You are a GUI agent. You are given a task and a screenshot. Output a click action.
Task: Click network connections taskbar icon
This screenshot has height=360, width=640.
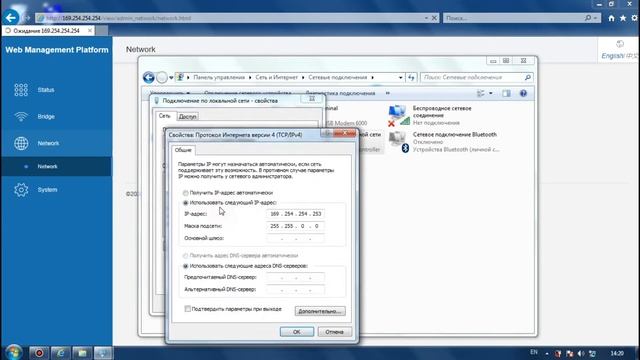(103, 353)
